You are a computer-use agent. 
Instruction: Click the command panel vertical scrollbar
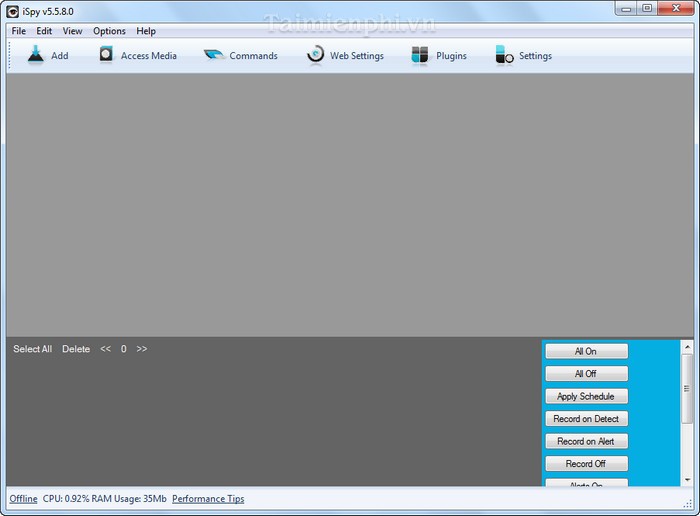(x=687, y=400)
